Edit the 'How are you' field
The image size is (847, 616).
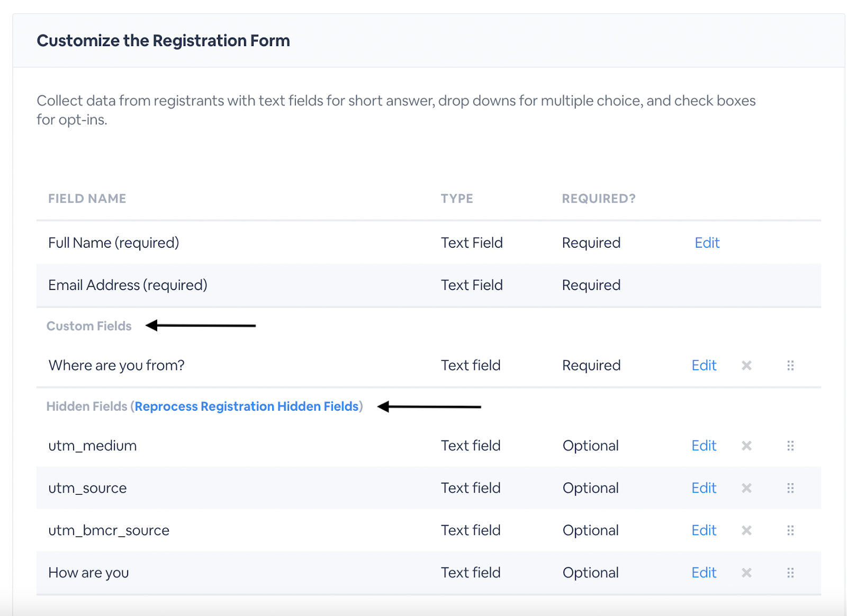[x=704, y=573]
